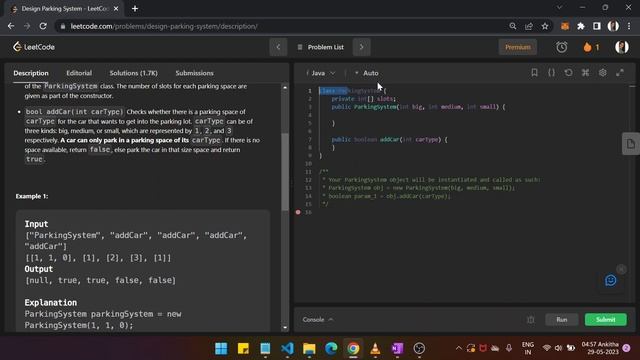Open the timer alarm clock icon
Viewport: 640px width, 360px height.
[x=562, y=47]
